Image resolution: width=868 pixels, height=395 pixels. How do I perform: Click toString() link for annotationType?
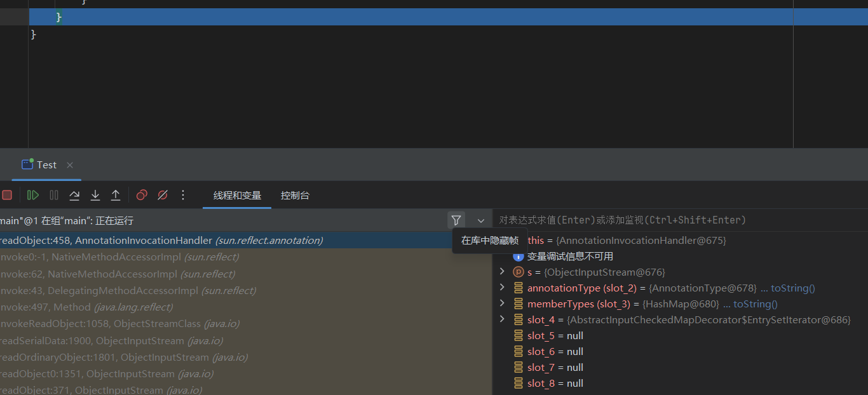click(x=792, y=288)
